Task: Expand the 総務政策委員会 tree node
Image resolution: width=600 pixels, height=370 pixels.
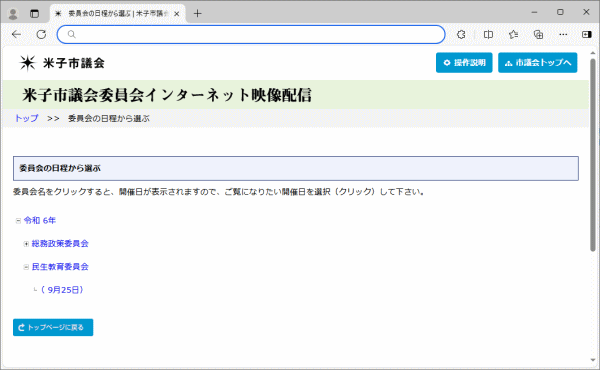Action: click(26, 244)
